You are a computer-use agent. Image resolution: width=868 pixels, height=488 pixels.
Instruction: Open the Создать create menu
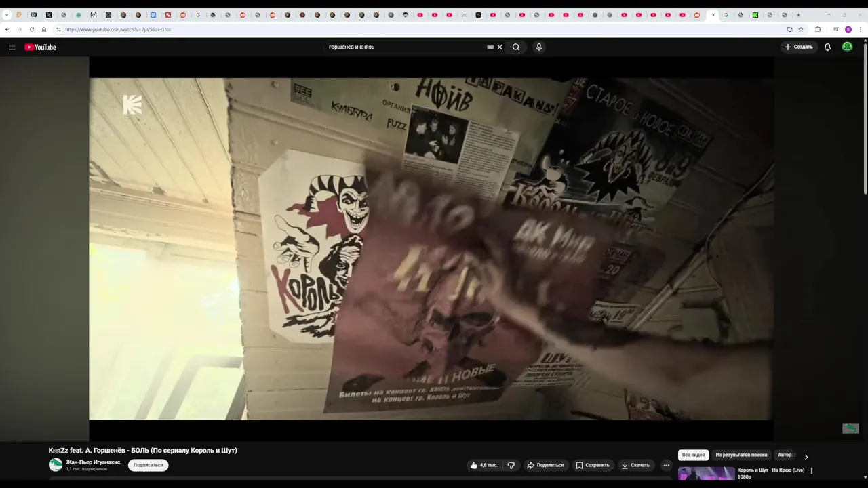(x=799, y=47)
